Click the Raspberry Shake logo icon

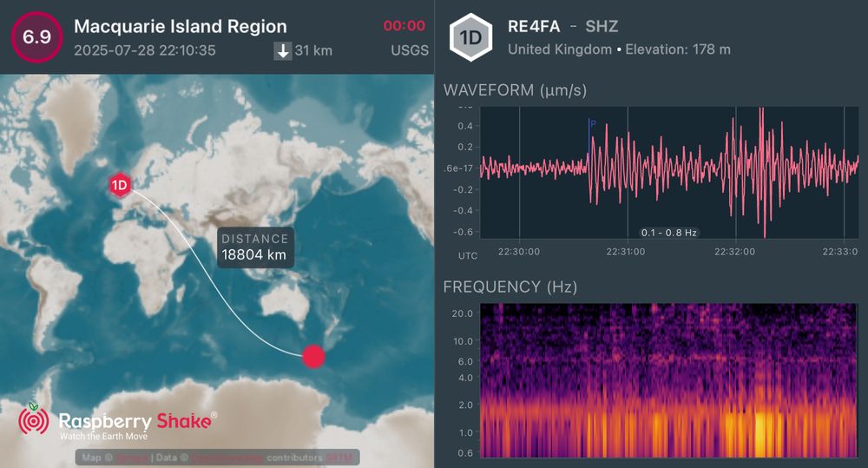pyautogui.click(x=35, y=419)
